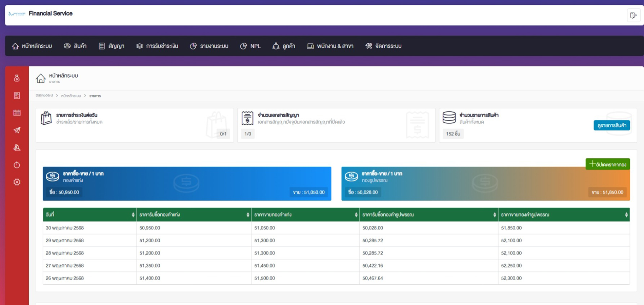Image resolution: width=644 pixels, height=305 pixels.
Task: Open the สินค้า menu
Action: [x=75, y=46]
